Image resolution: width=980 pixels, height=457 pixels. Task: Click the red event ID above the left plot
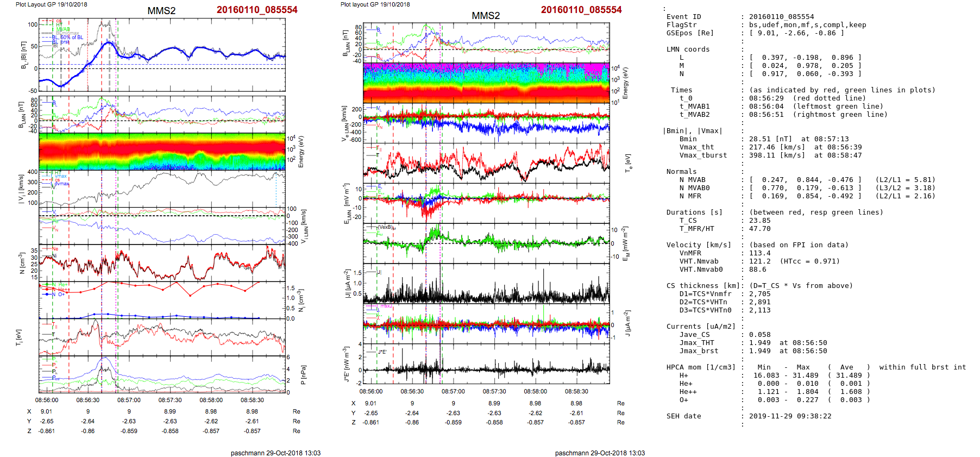tap(257, 10)
